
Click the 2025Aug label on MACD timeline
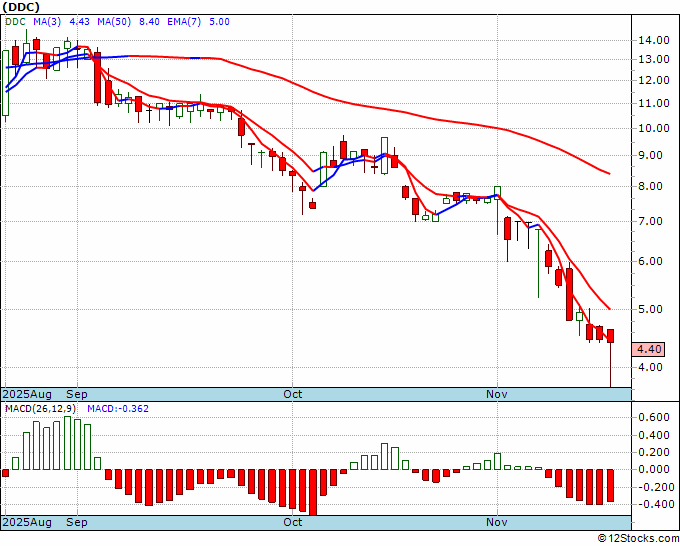pyautogui.click(x=27, y=522)
